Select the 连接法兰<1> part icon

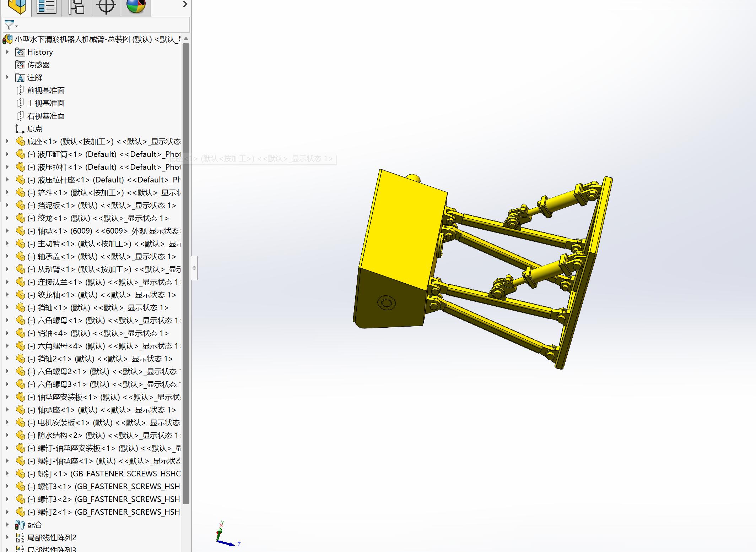pos(20,282)
